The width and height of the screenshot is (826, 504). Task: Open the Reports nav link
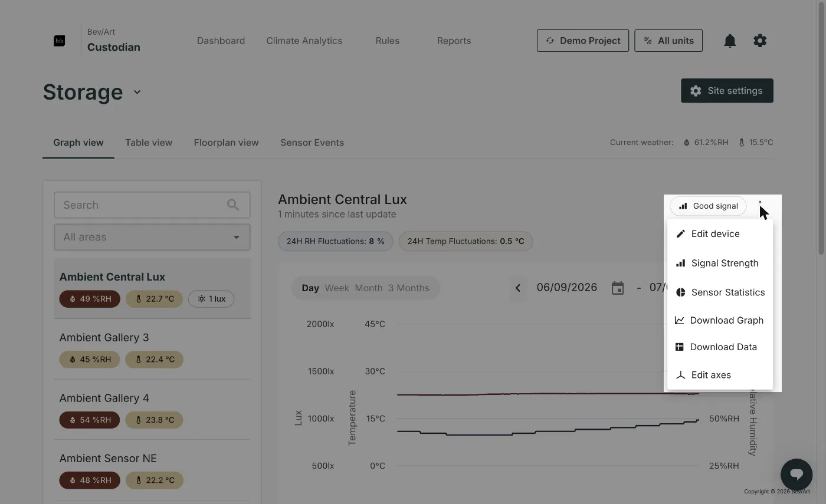point(454,41)
